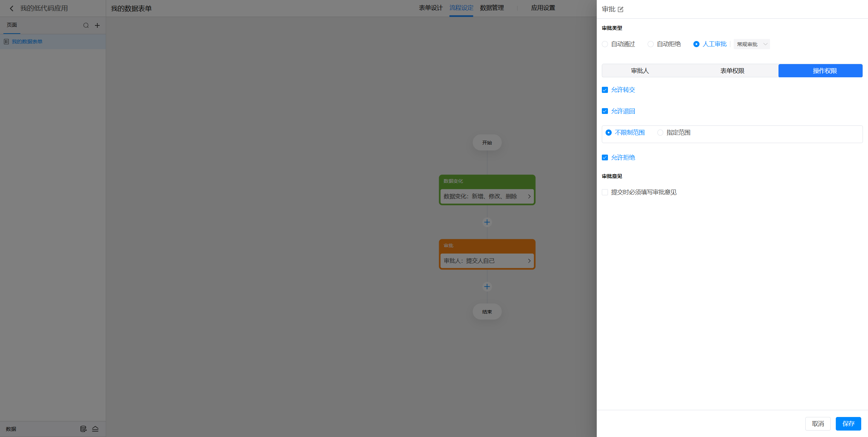Click the edit icon next to 审批 title
Image resolution: width=868 pixels, height=437 pixels.
click(x=620, y=9)
